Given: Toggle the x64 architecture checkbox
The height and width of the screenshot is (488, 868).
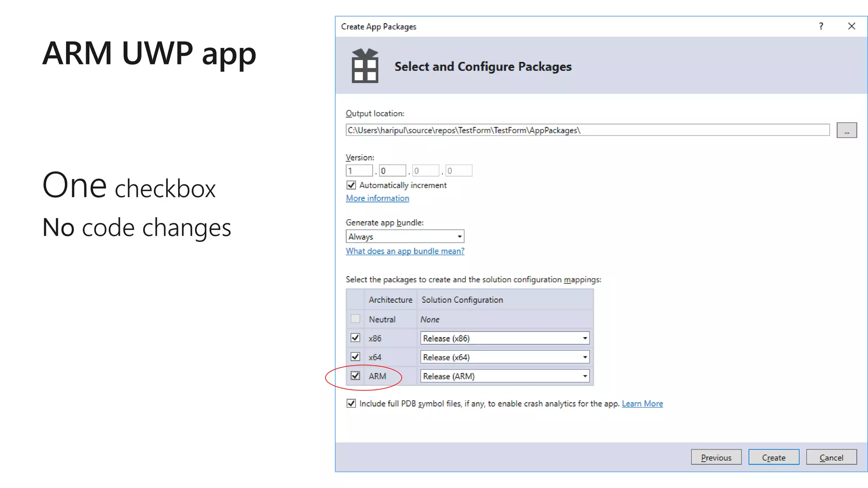Looking at the screenshot, I should pos(355,357).
